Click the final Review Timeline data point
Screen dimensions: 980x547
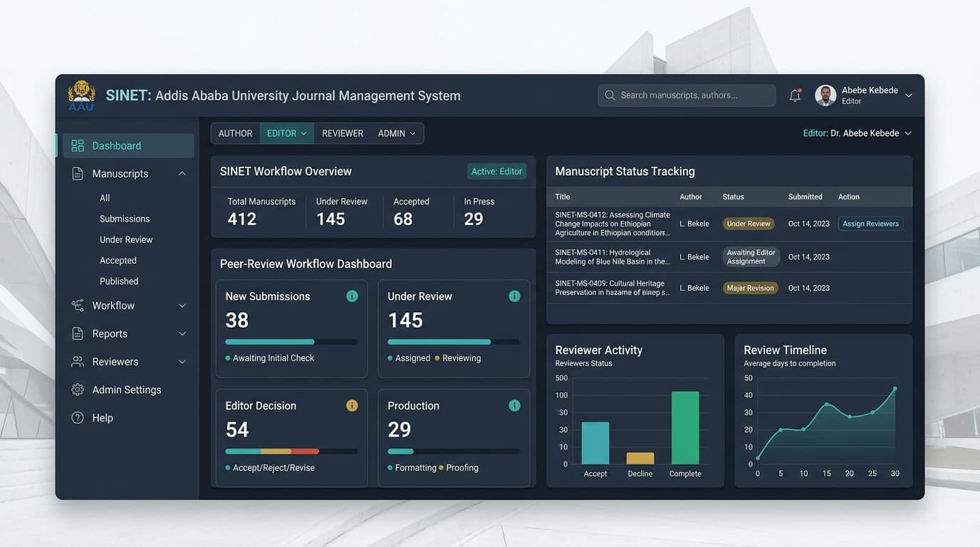point(895,389)
